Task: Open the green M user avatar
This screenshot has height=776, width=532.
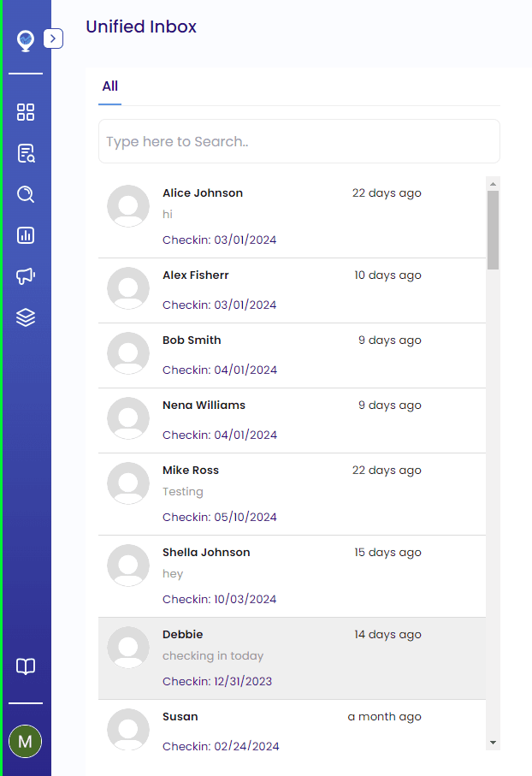Action: click(x=26, y=741)
